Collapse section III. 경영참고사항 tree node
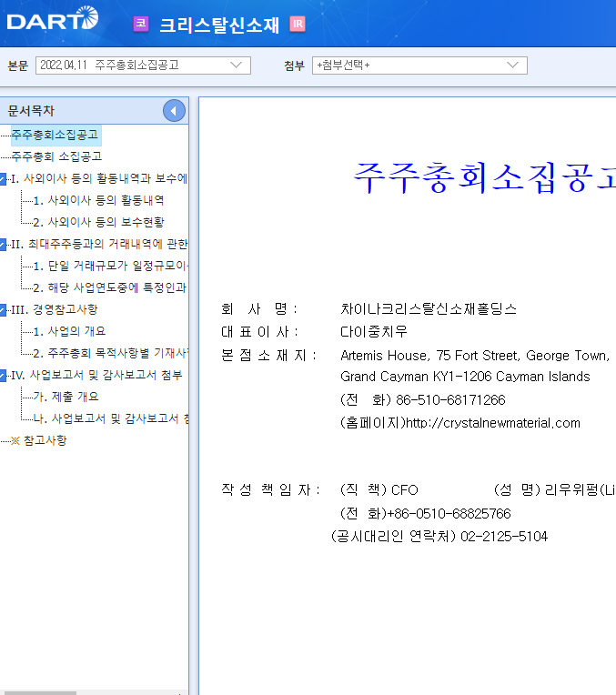 [3, 310]
